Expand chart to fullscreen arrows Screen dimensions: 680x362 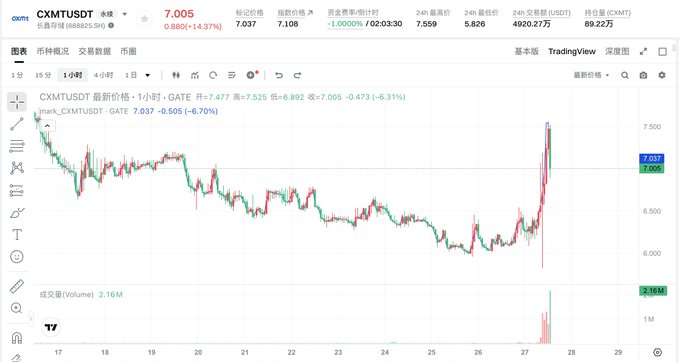tap(643, 52)
